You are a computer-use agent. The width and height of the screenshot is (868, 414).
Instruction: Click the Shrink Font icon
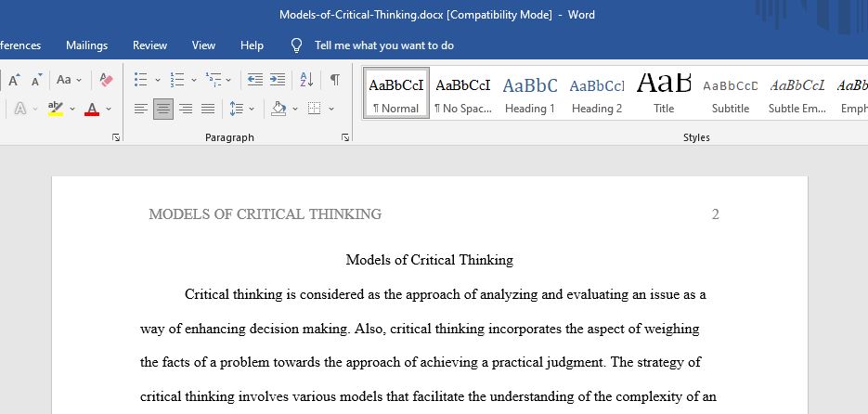tap(36, 80)
